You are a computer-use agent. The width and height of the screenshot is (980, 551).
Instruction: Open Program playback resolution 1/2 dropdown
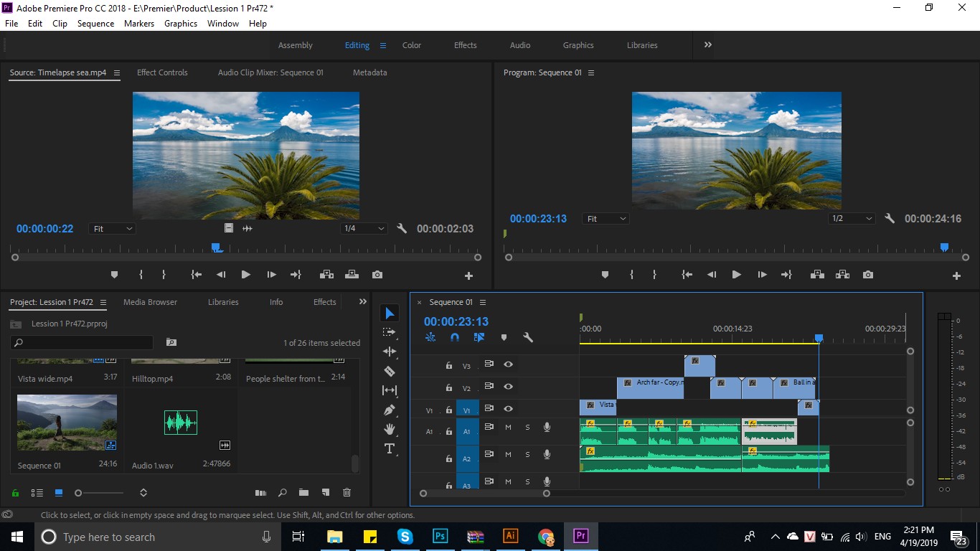pyautogui.click(x=852, y=218)
